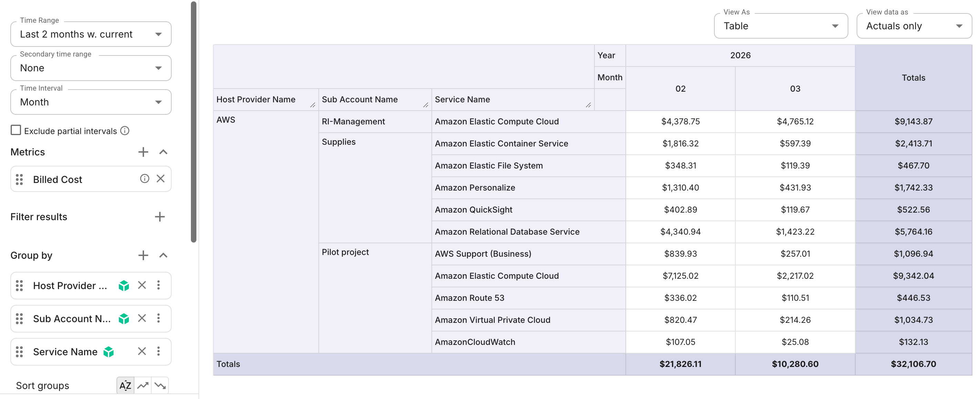This screenshot has height=399, width=980.
Task: Click the plus icon beside Filter results
Action: [x=160, y=216]
